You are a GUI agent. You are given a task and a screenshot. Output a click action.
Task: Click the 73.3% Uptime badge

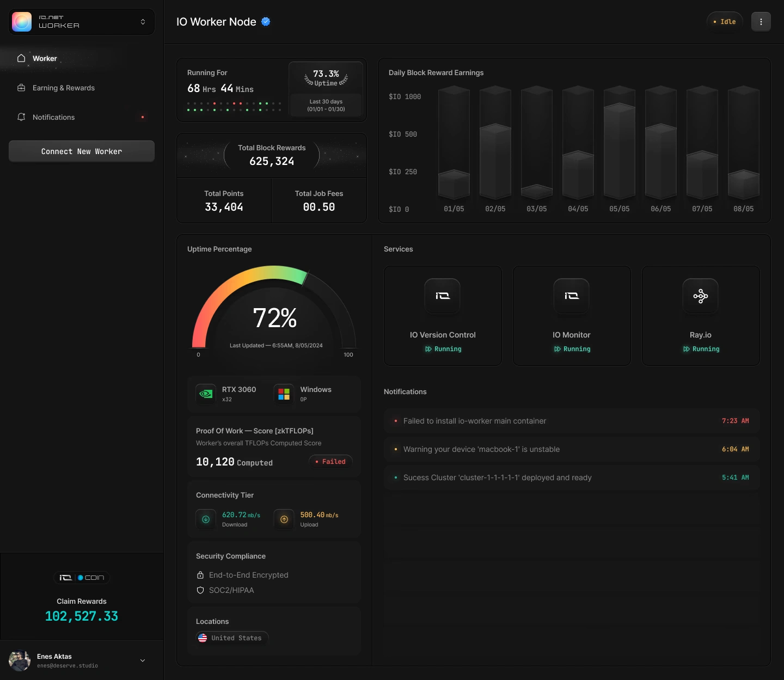(x=326, y=78)
